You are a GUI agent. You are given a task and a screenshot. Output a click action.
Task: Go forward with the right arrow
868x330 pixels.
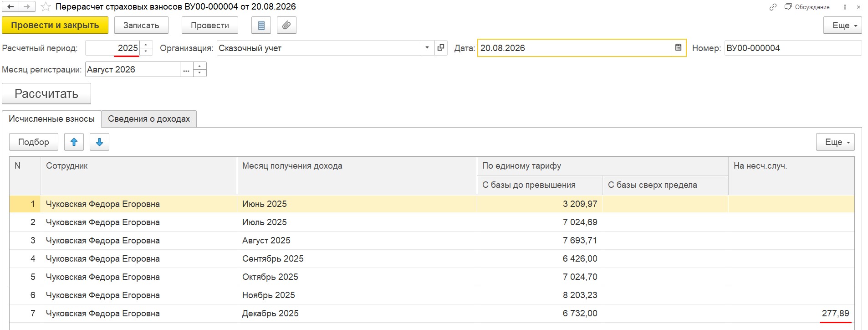[26, 7]
